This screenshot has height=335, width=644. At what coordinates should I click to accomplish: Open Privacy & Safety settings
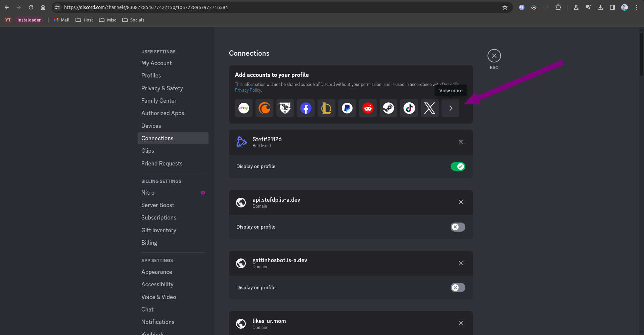[x=162, y=88]
